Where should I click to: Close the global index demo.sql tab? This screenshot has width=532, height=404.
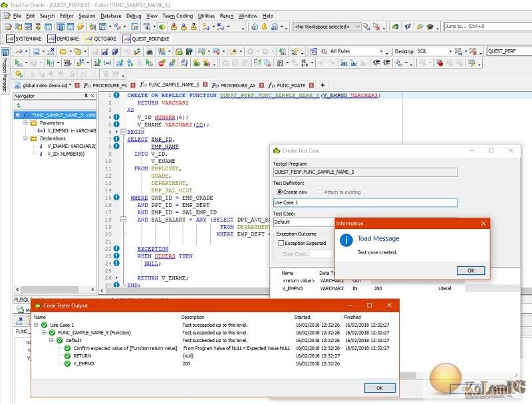[x=77, y=85]
